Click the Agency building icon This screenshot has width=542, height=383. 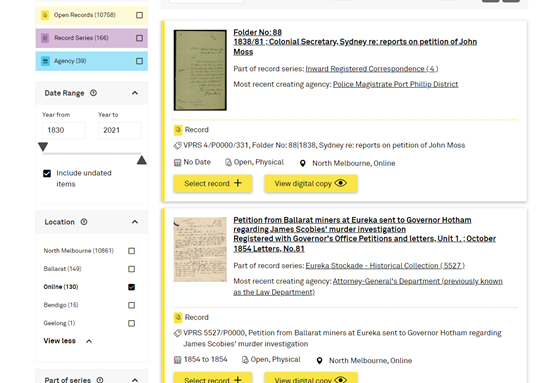(45, 61)
